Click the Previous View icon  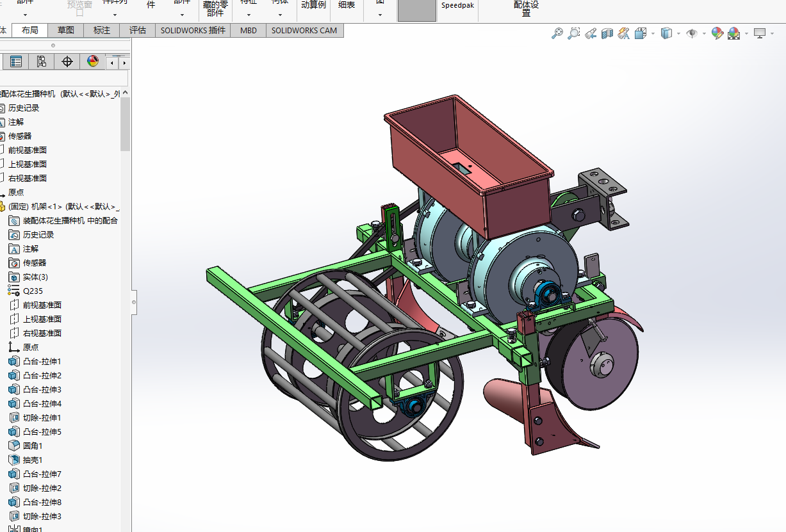pyautogui.click(x=591, y=33)
